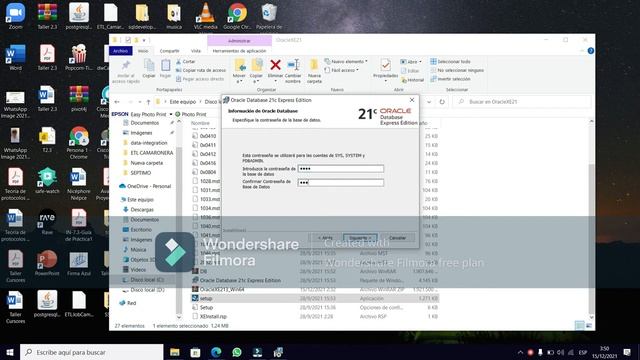640x360 pixels.
Task: Open File Explorer from the taskbar
Action: click(175, 352)
